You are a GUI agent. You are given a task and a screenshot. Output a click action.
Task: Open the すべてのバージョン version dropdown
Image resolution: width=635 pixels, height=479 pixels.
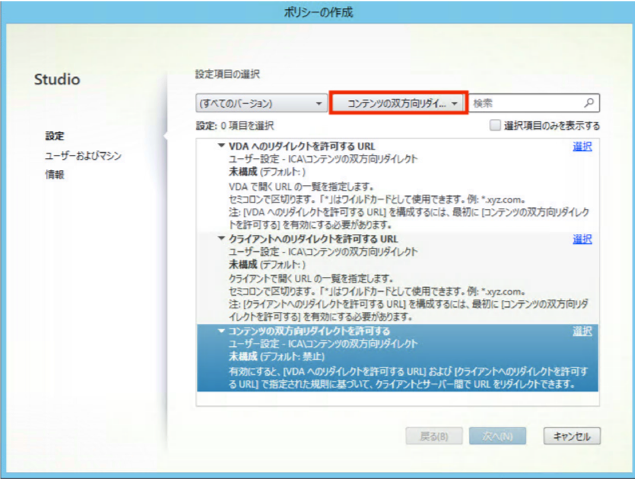coord(261,103)
